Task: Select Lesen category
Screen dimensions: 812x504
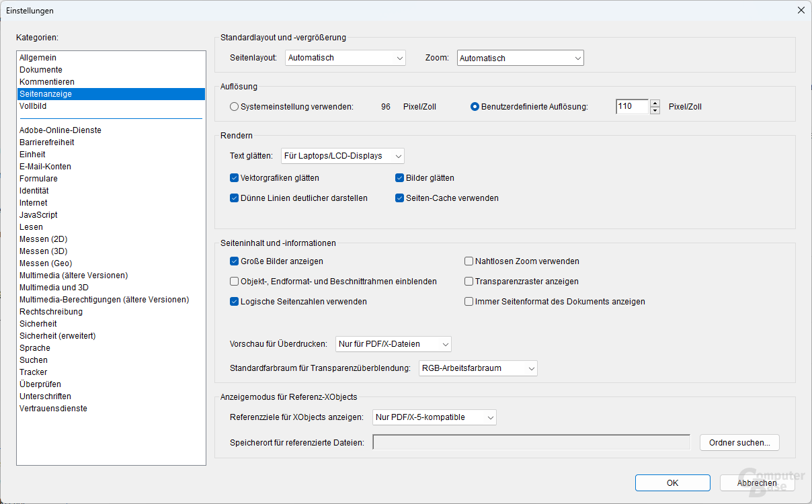Action: [111, 227]
